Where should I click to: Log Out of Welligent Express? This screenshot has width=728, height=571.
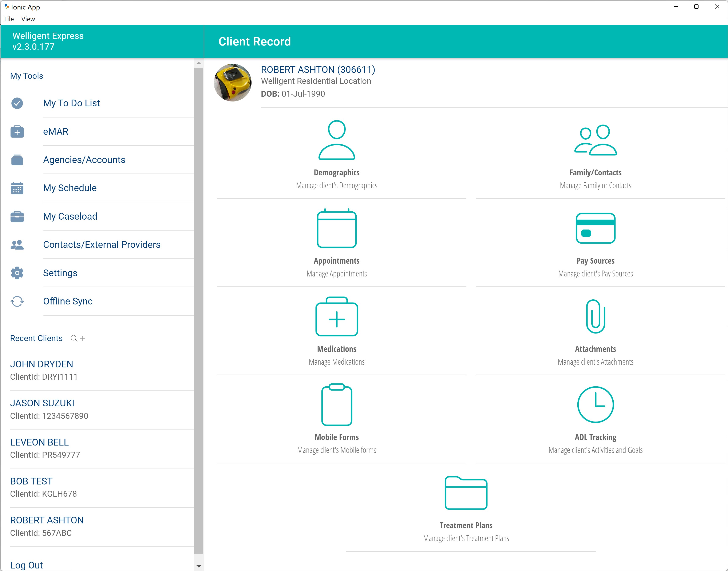[x=26, y=565]
